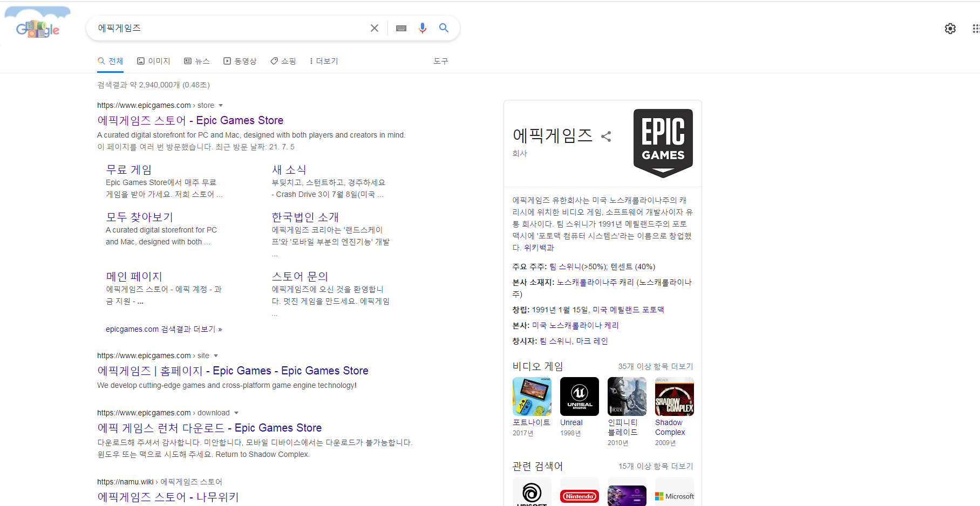Screen dimensions: 980x506
Task: Click the Shadow Complex text label
Action: pos(670,427)
